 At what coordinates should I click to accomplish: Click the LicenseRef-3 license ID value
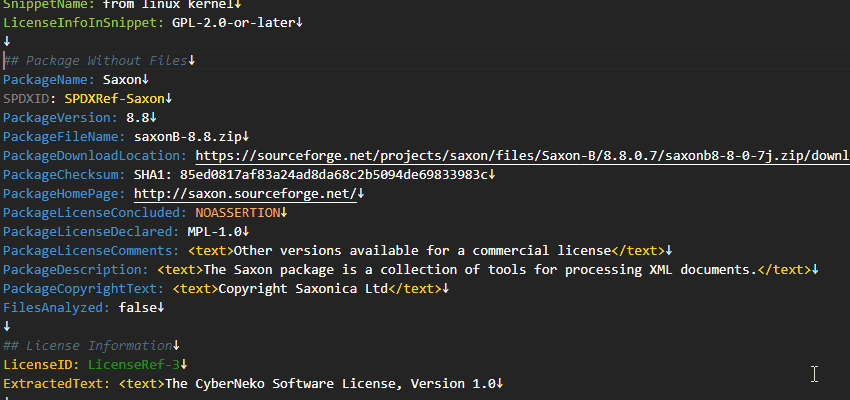point(133,365)
